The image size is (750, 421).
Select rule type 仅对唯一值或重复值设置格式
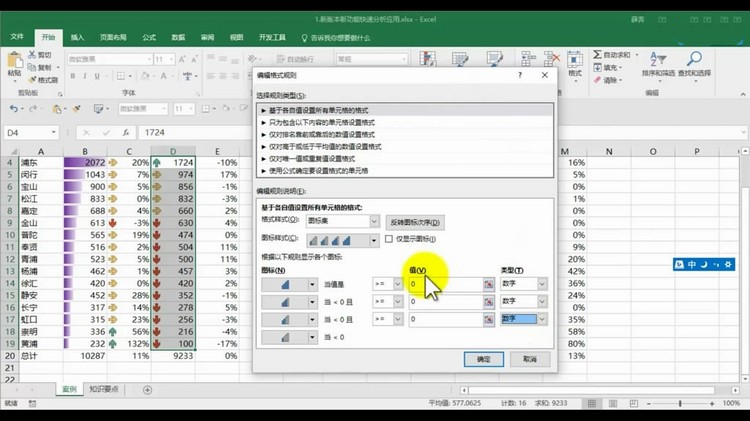(405, 159)
